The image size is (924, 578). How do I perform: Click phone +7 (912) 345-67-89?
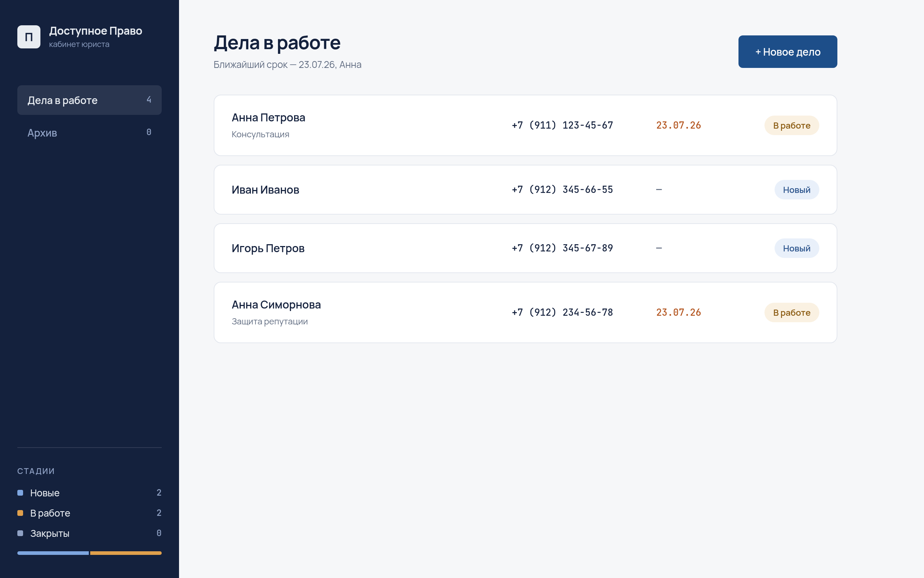pyautogui.click(x=562, y=248)
